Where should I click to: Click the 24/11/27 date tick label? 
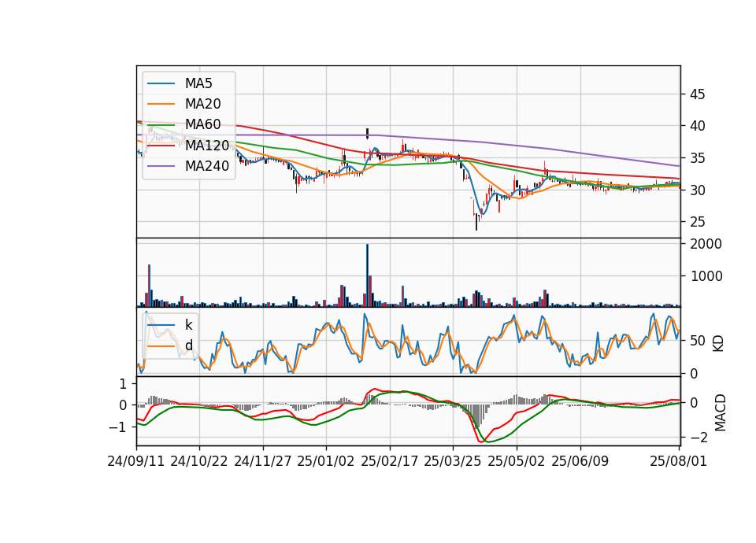coord(263,461)
